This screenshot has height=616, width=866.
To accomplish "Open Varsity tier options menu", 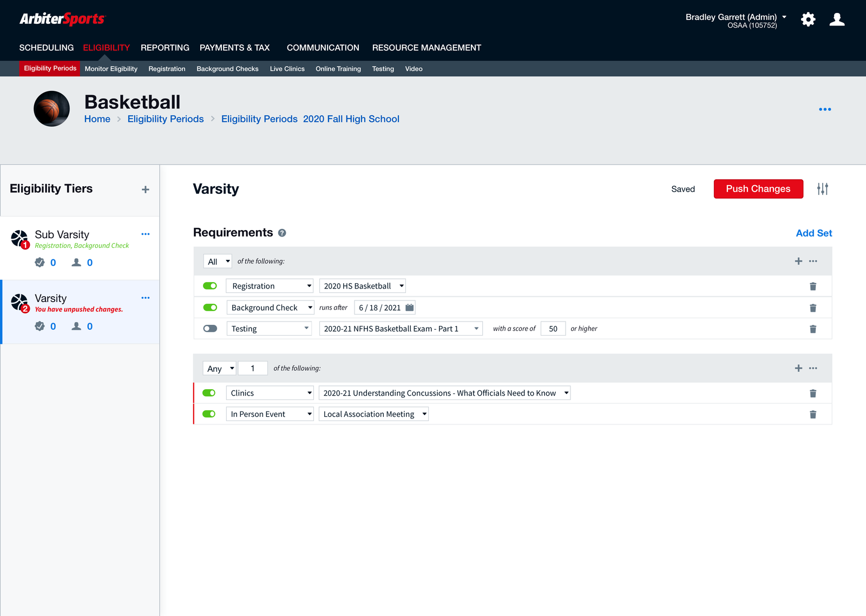I will (x=145, y=298).
